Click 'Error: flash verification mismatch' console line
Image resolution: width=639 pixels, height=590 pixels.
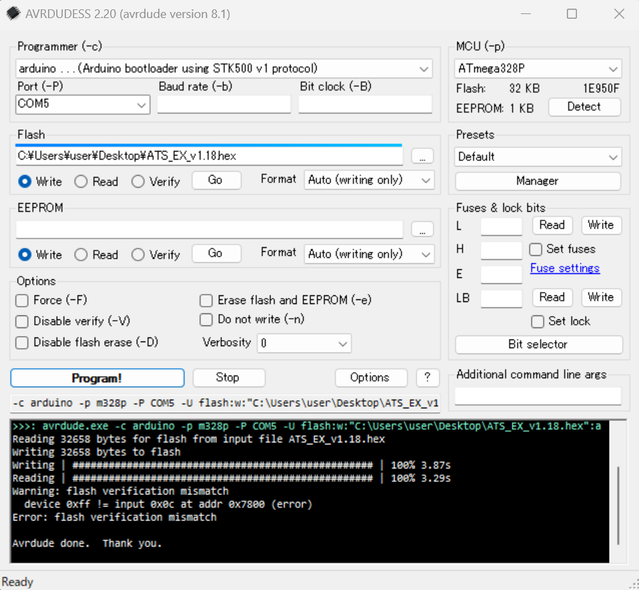tap(115, 517)
